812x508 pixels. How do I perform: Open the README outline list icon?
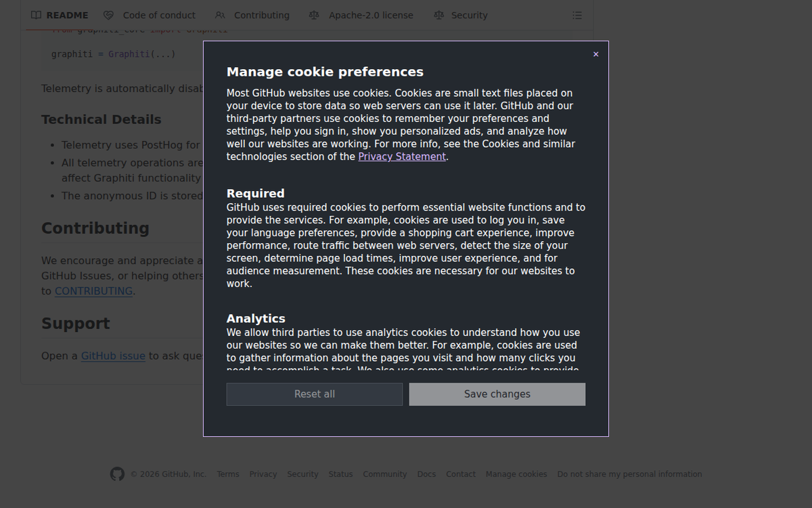tap(577, 15)
